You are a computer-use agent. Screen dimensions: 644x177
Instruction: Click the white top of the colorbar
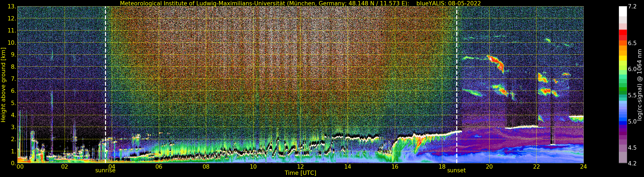pos(623,11)
